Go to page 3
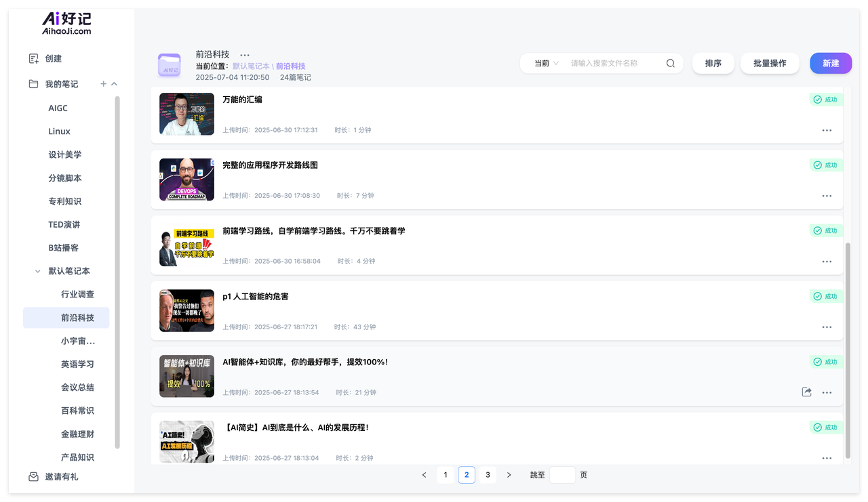The image size is (868, 502). [488, 475]
